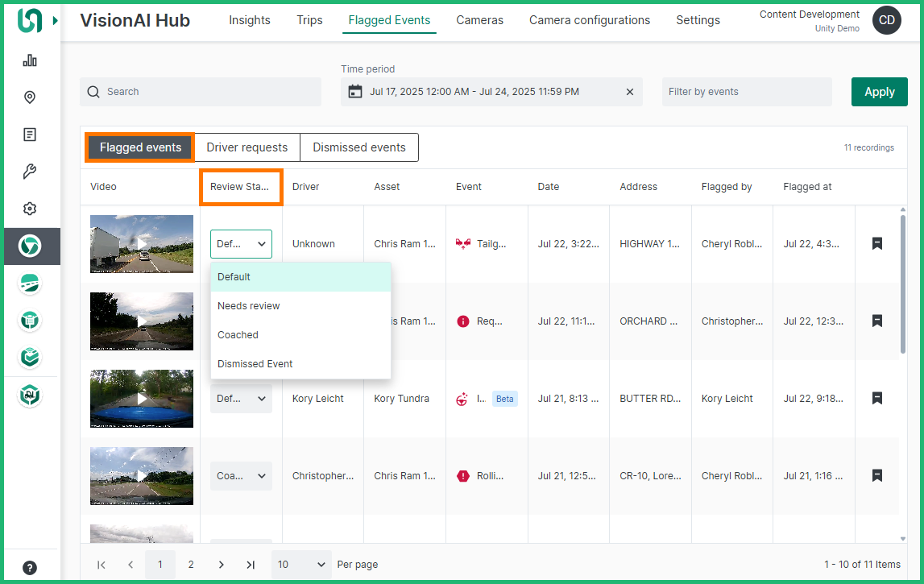Open the calendar icon in Time period
Image resolution: width=924 pixels, height=584 pixels.
point(355,92)
